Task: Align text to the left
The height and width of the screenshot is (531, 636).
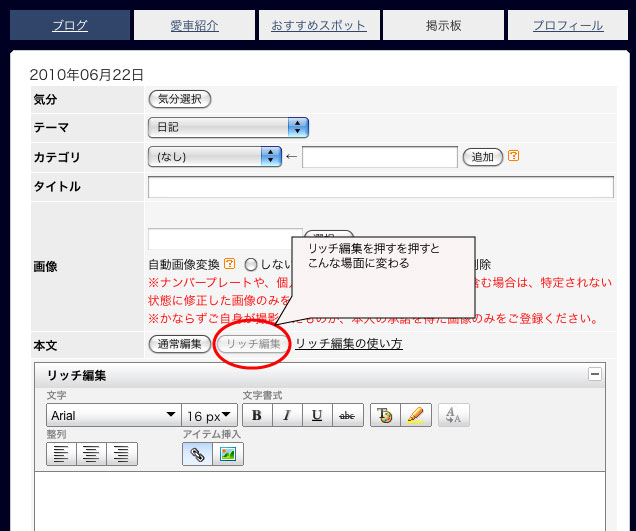Action: [61, 454]
